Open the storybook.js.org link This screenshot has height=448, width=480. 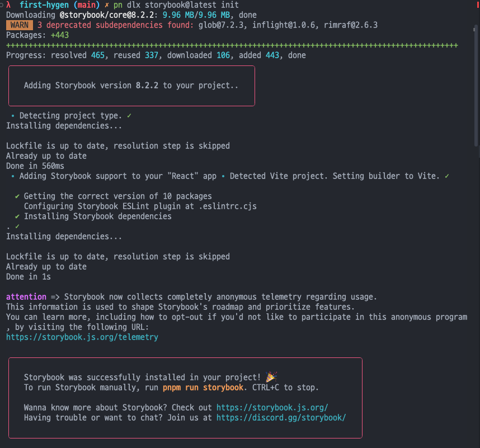point(272,408)
